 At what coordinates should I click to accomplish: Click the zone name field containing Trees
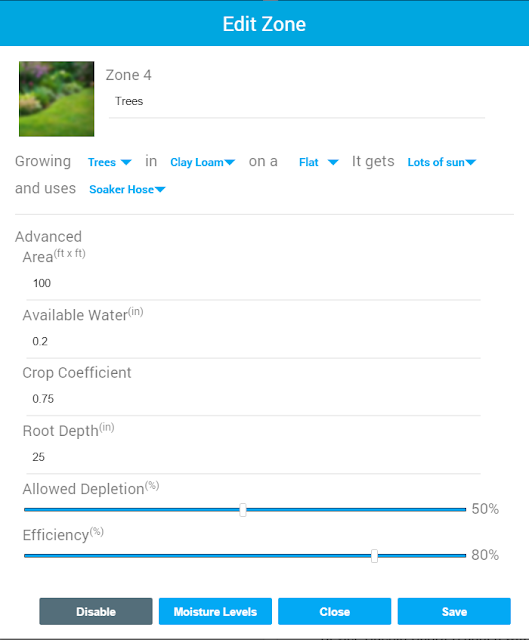[297, 102]
